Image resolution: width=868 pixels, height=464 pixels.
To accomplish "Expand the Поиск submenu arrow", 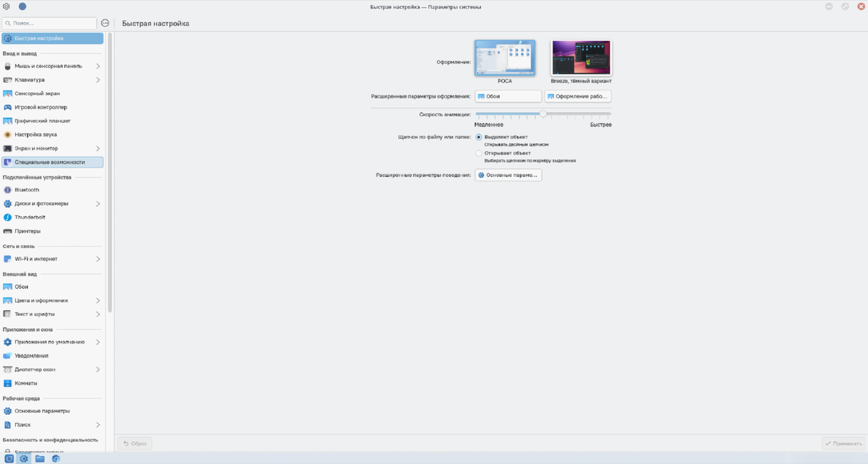I will [98, 425].
